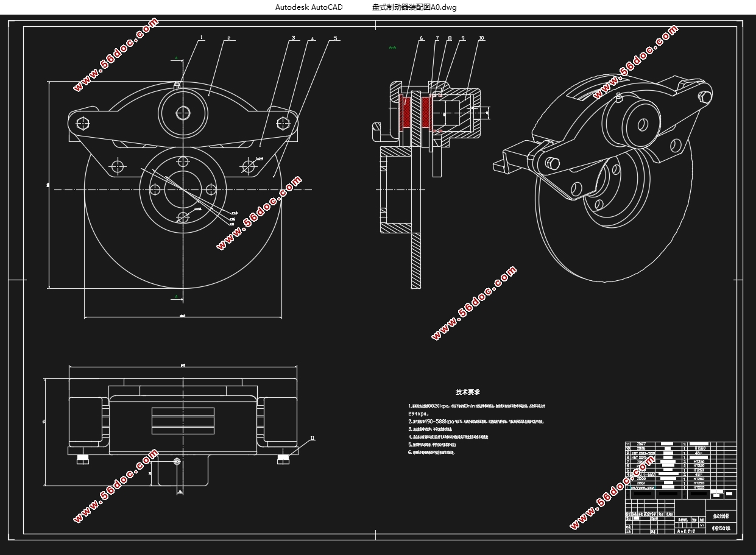Click technical requirement line 5

coord(432,445)
